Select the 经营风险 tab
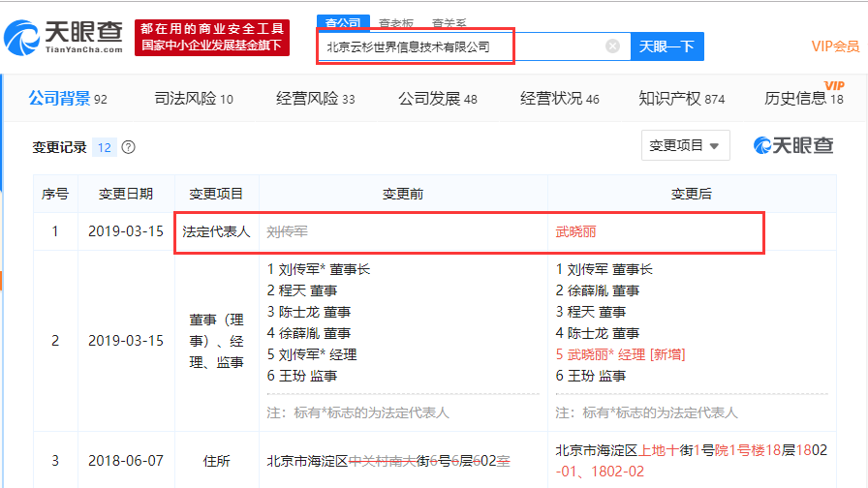This screenshot has height=488, width=868. click(316, 99)
